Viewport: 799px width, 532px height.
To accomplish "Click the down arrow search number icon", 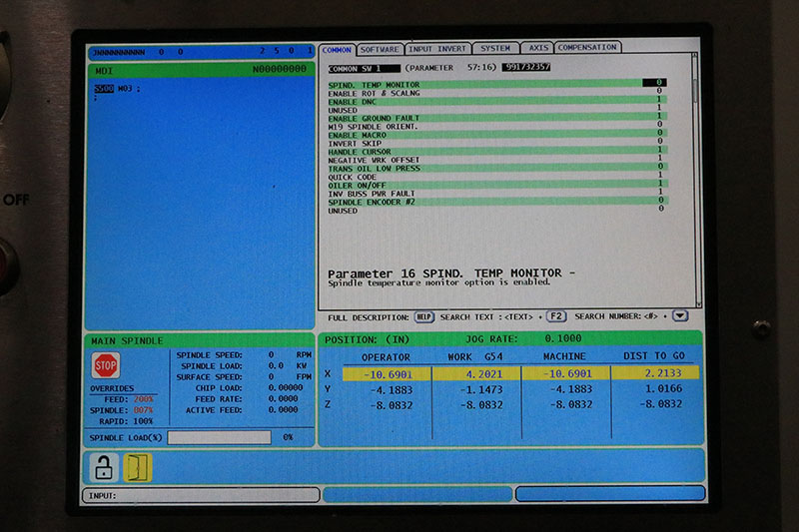I will coord(680,316).
